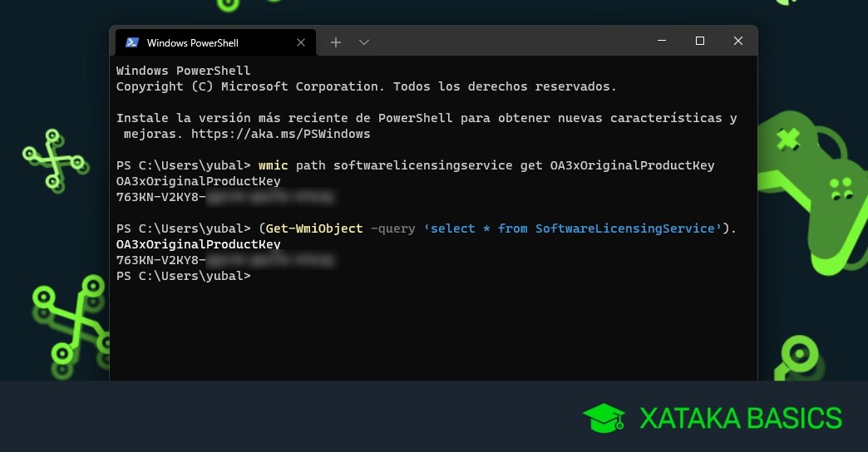Click the Xataka Basics graduation cap icon

click(604, 417)
